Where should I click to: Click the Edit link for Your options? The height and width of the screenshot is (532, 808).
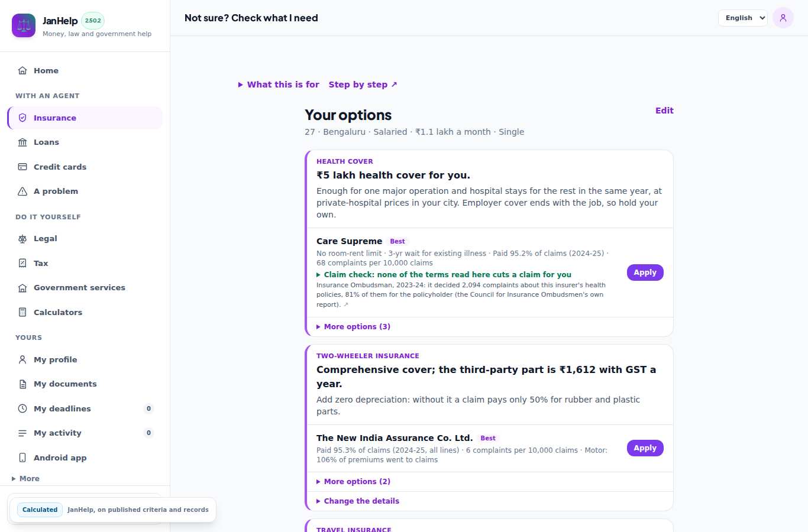(x=664, y=111)
